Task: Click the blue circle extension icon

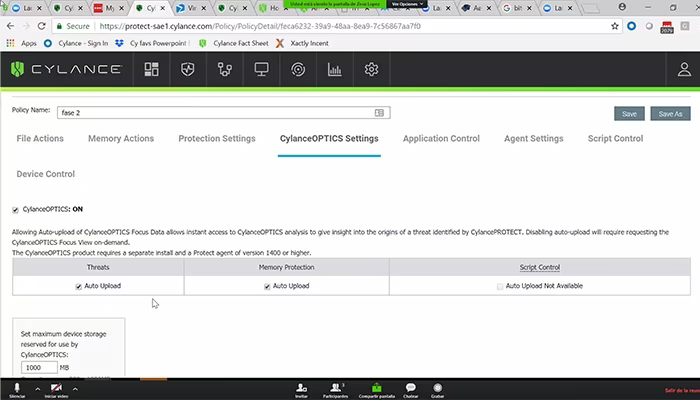Action: tap(631, 26)
